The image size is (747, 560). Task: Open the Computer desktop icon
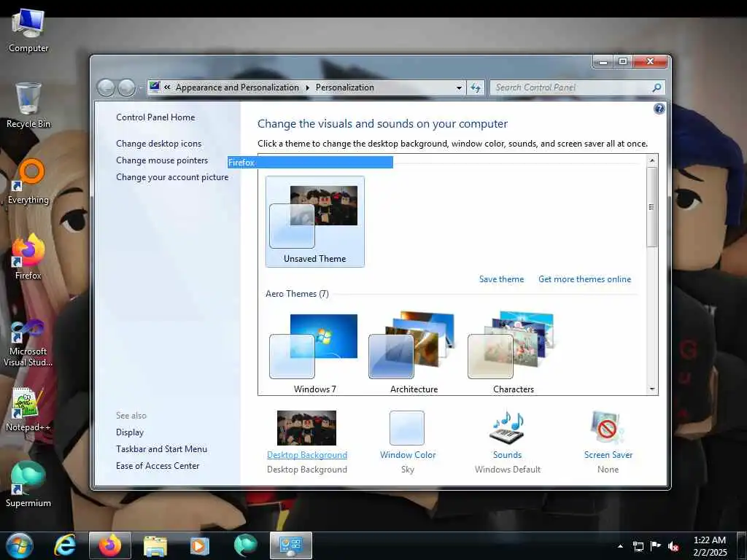point(28,31)
